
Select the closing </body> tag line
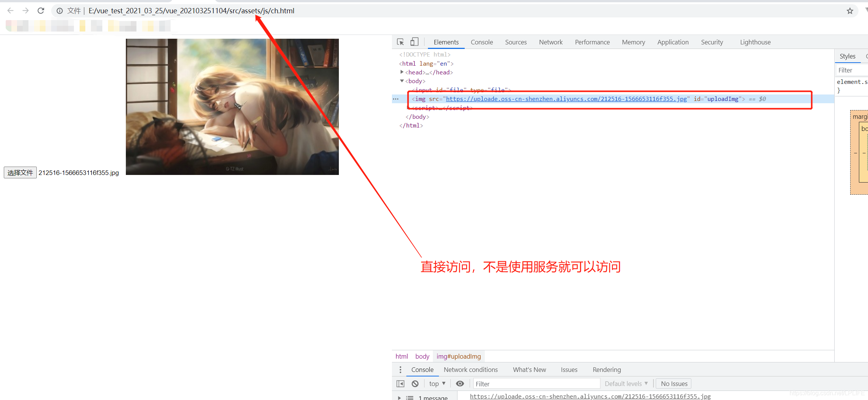coord(417,117)
